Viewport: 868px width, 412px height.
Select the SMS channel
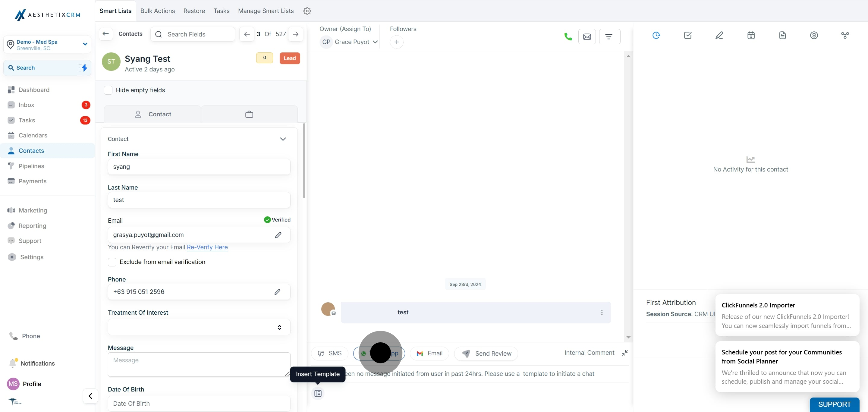(x=329, y=354)
